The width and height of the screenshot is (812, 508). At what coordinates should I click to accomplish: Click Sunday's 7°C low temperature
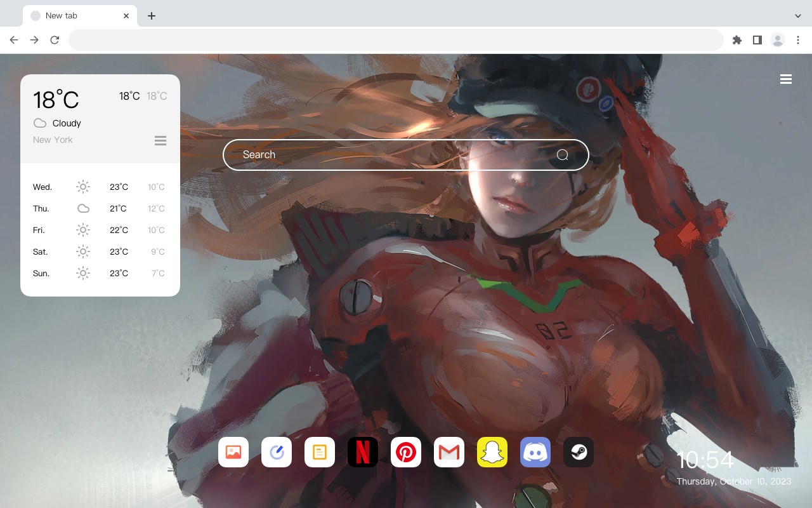pyautogui.click(x=158, y=273)
